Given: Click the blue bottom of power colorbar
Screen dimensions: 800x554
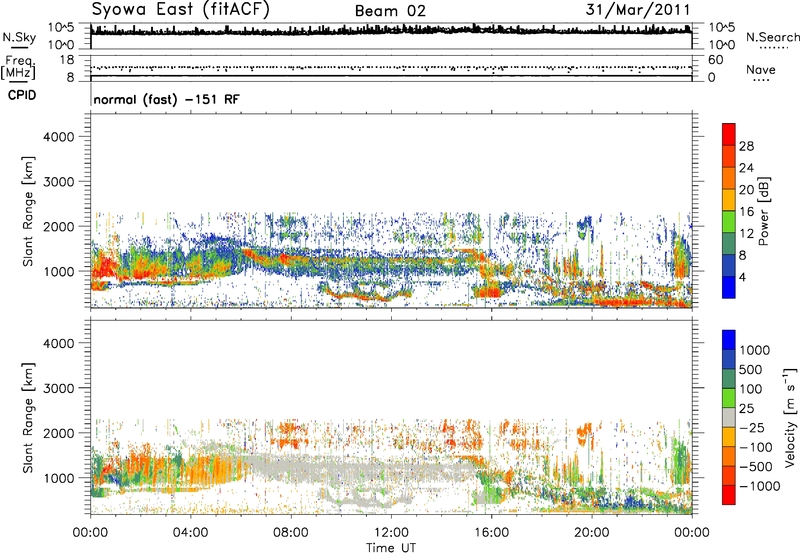Looking at the screenshot, I should click(x=729, y=287).
